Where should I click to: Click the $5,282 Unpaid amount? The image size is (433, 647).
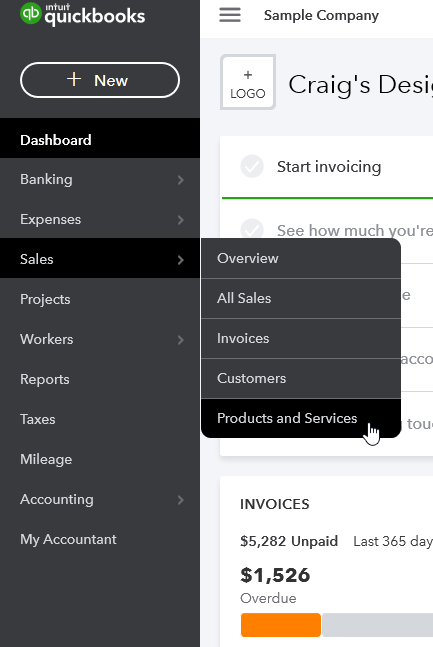pos(289,541)
